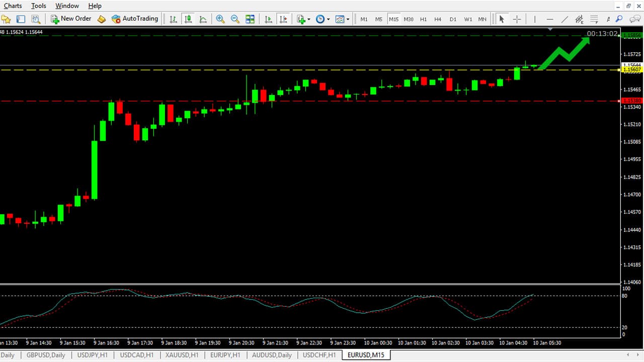The image size is (644, 362).
Task: Select the Fibonacci retracement tool
Action: click(594, 19)
